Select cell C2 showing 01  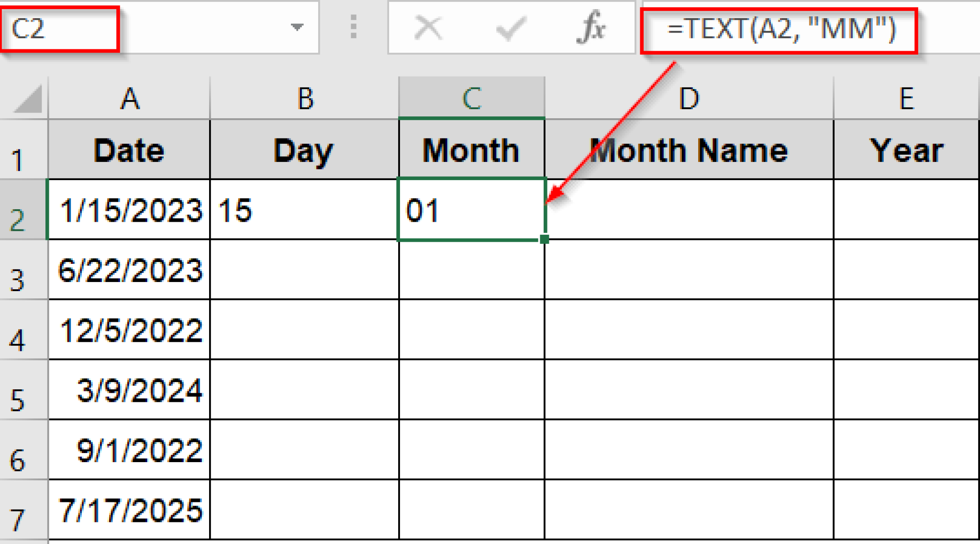coord(471,211)
